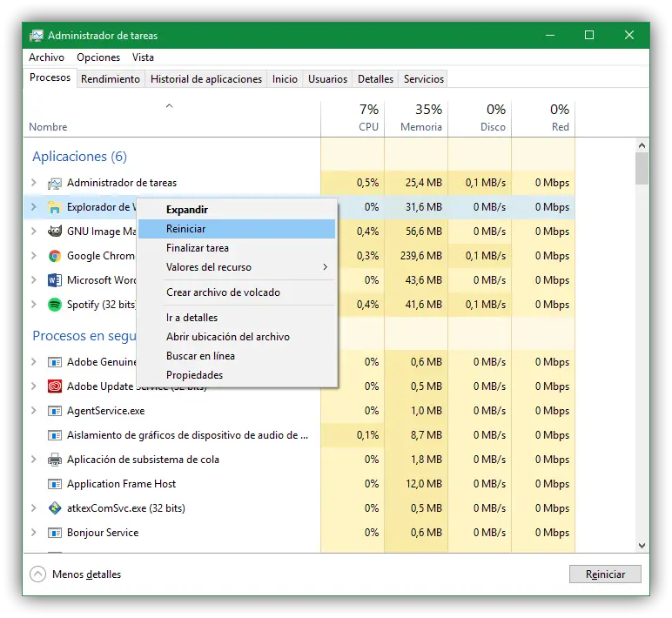This screenshot has height=618, width=672.
Task: Click the vertical scrollbar down arrow
Action: click(642, 545)
